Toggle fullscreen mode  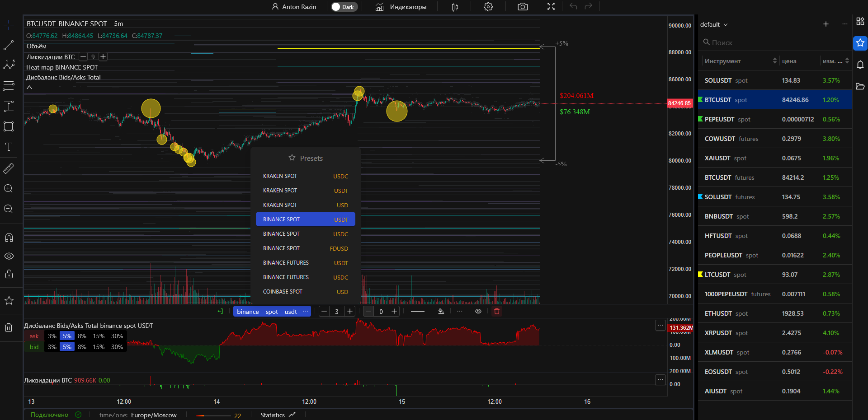coord(551,6)
